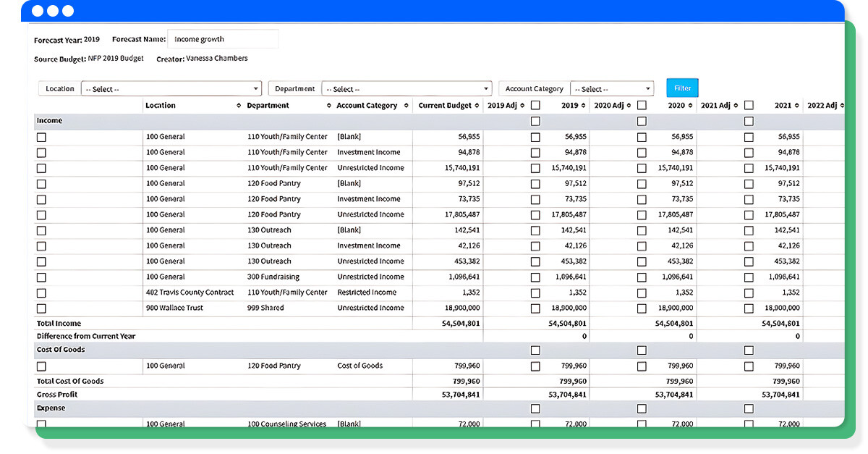Select the row checkbox for 300 Fundraising row
This screenshot has height=454, width=868.
click(41, 277)
